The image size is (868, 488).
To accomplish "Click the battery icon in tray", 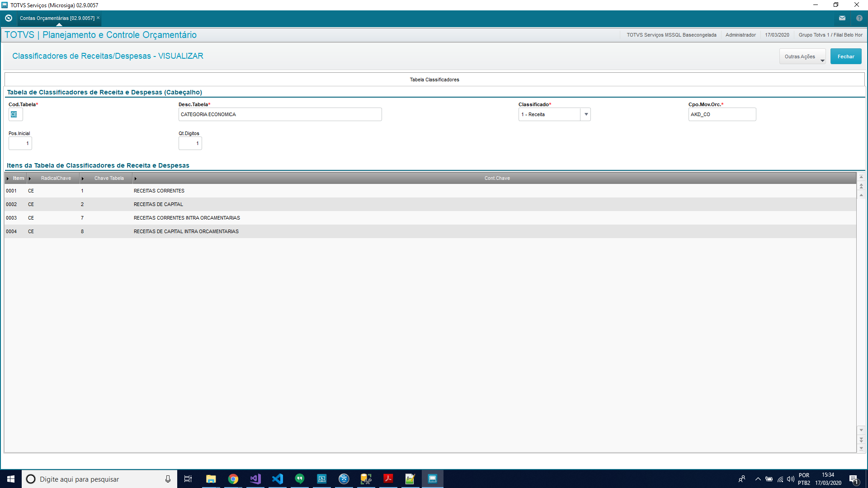I will click(x=769, y=479).
